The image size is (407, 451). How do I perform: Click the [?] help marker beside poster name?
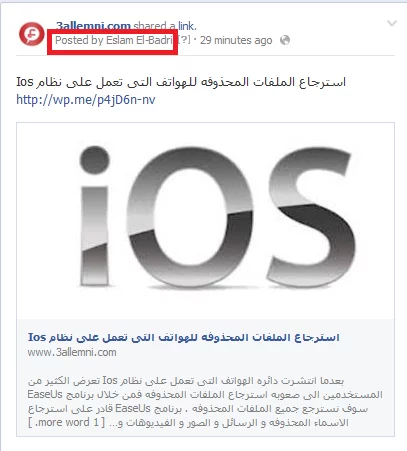click(184, 40)
